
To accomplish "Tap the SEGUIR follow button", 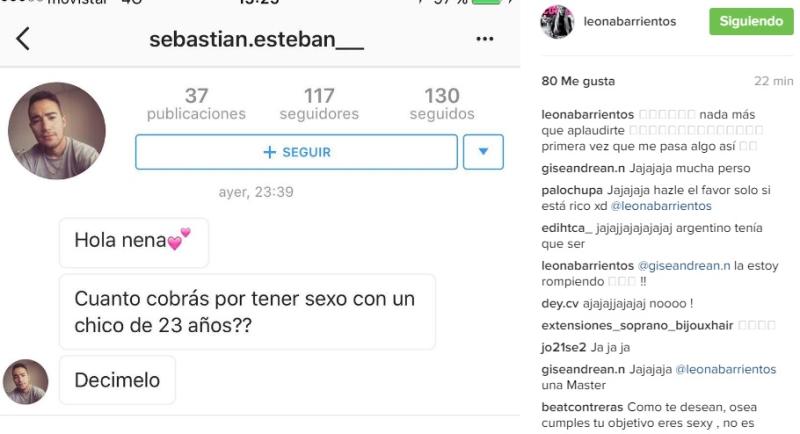I will click(296, 152).
